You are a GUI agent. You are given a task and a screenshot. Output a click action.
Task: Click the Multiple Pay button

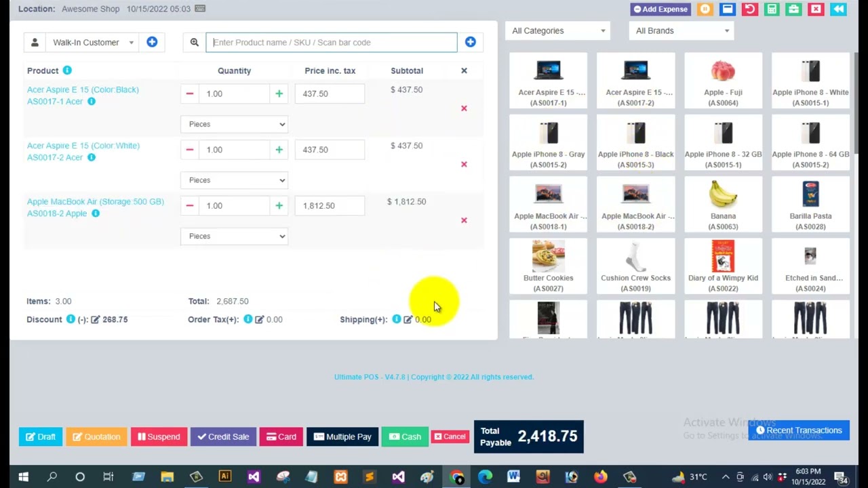342,437
